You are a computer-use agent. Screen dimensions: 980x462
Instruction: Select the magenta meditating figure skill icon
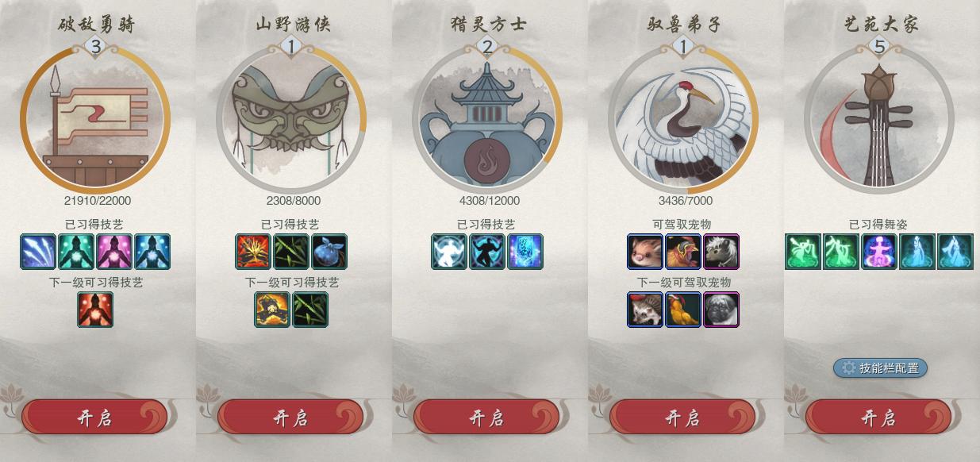(x=114, y=252)
